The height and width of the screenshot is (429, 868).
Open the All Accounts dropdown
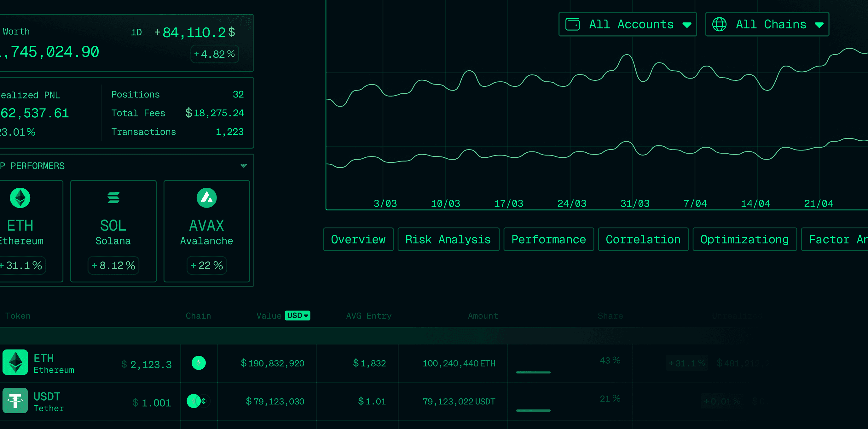point(628,24)
